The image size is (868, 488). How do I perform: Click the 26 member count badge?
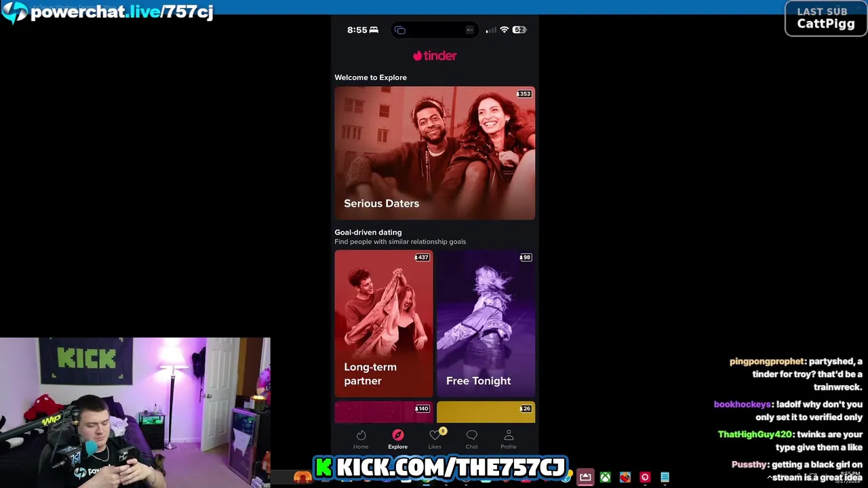pos(526,409)
